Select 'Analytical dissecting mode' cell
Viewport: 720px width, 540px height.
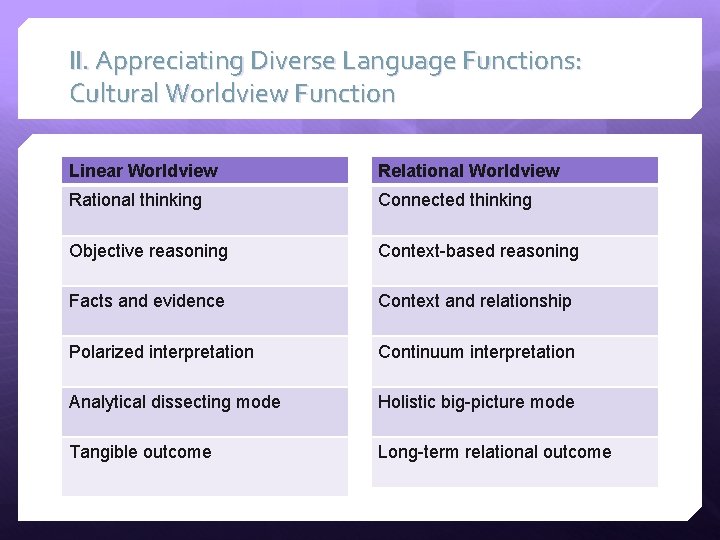coord(205,412)
